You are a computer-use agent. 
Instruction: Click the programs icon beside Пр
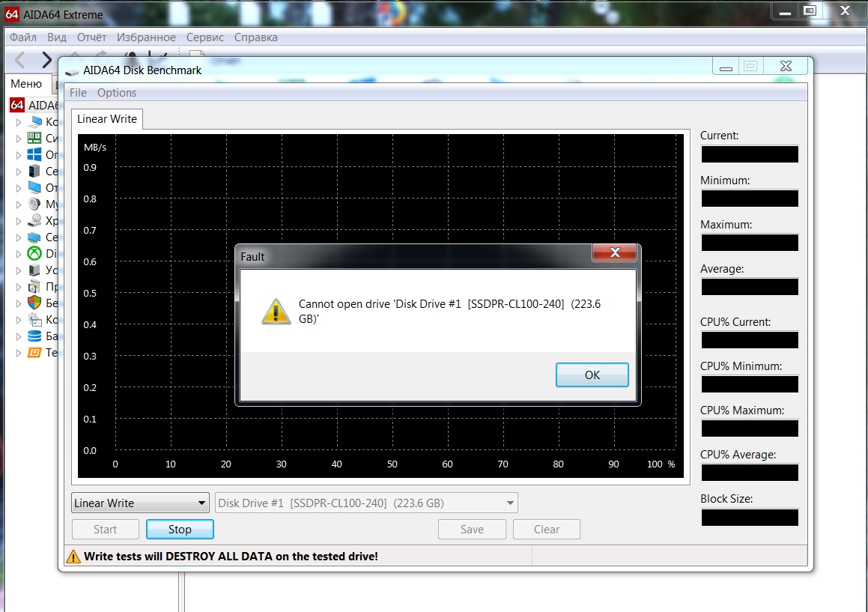pos(34,286)
